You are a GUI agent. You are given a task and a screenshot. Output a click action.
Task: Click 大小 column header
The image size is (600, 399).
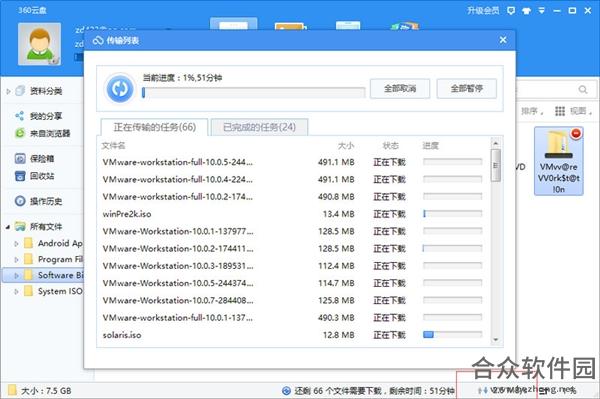(346, 145)
